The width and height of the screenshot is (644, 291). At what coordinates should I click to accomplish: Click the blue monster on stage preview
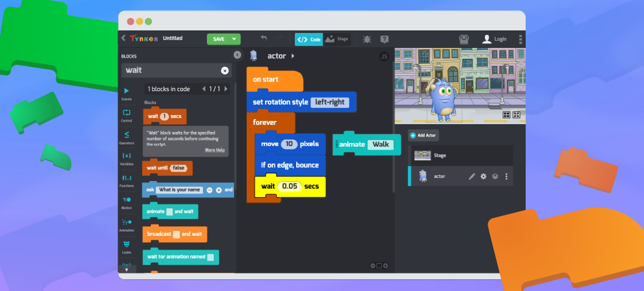tap(444, 100)
